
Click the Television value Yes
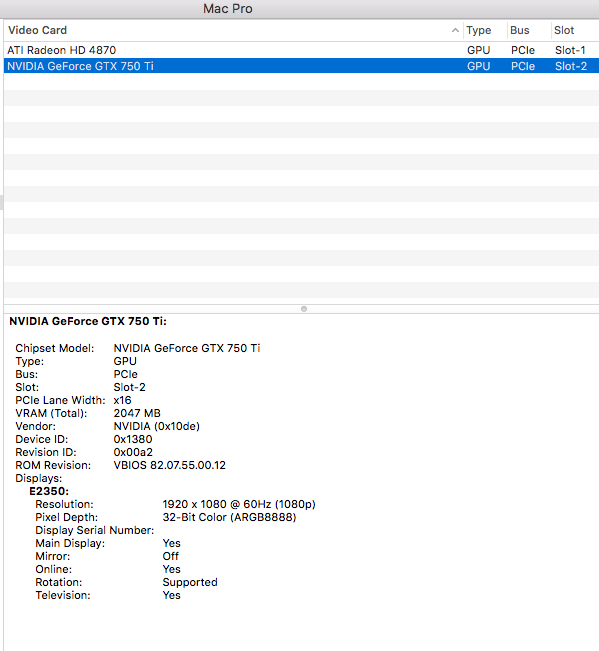pyautogui.click(x=171, y=595)
